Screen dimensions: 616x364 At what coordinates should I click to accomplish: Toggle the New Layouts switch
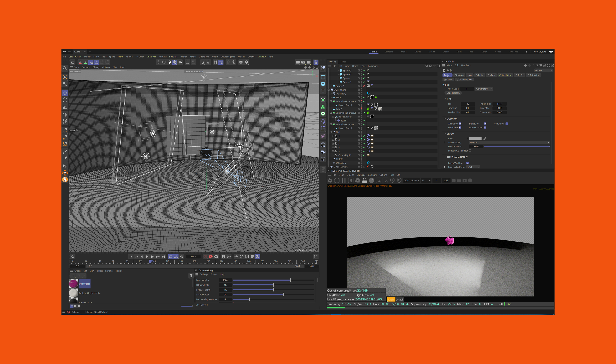551,52
